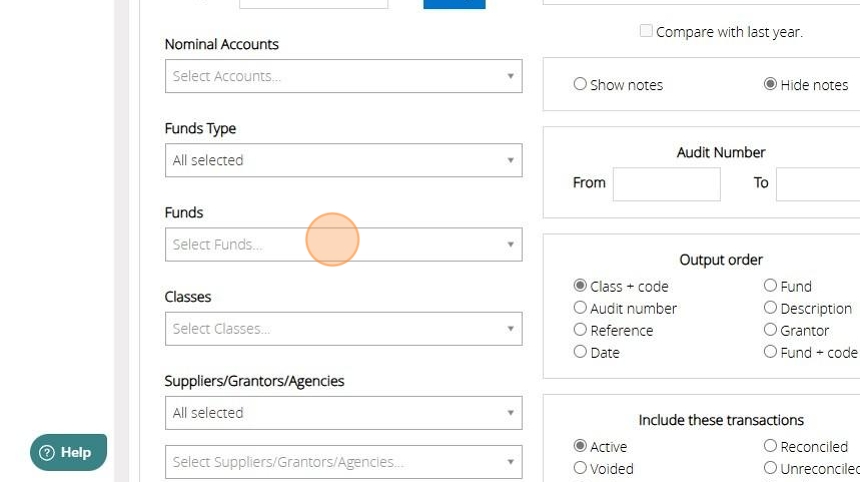
Task: Enable Compare with last year checkbox
Action: (646, 31)
